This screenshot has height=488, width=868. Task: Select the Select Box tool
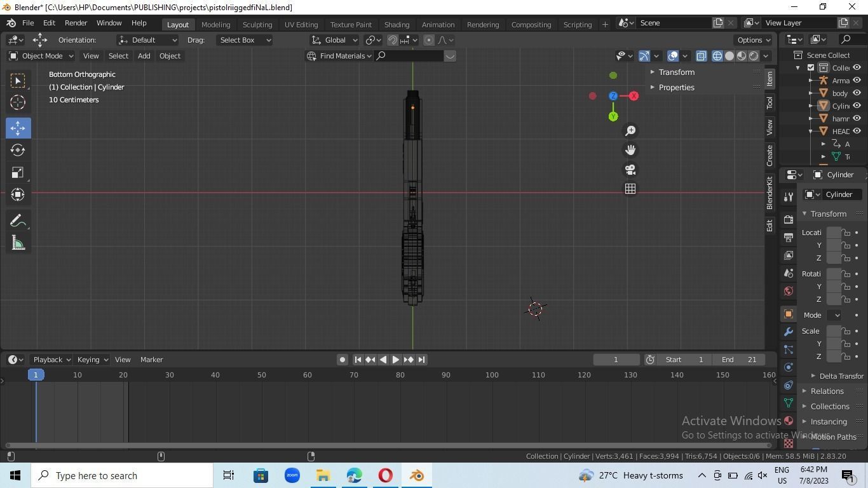click(18, 80)
